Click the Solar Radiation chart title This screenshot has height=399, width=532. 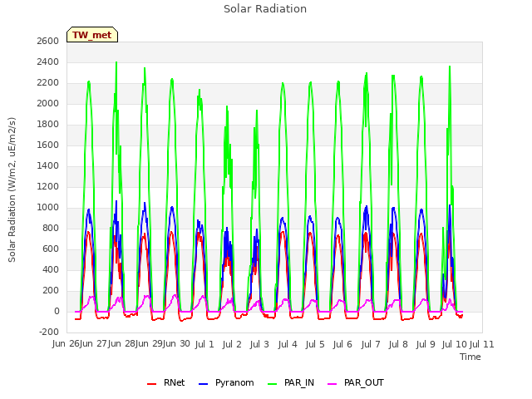(x=265, y=9)
